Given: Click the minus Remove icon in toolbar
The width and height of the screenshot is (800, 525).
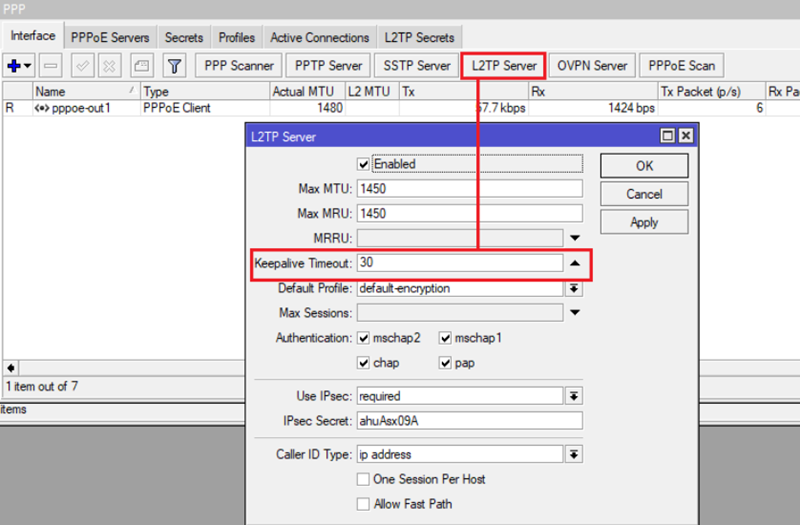Looking at the screenshot, I should (x=52, y=66).
